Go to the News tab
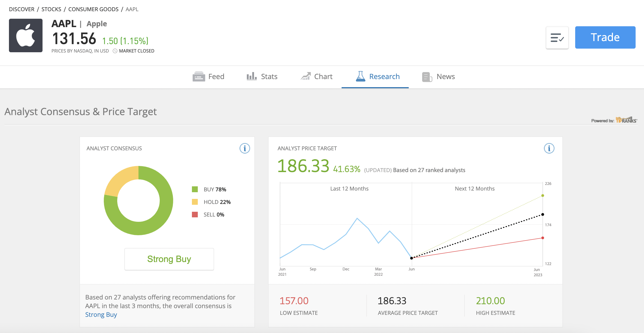Image resolution: width=644 pixels, height=333 pixels. (438, 77)
